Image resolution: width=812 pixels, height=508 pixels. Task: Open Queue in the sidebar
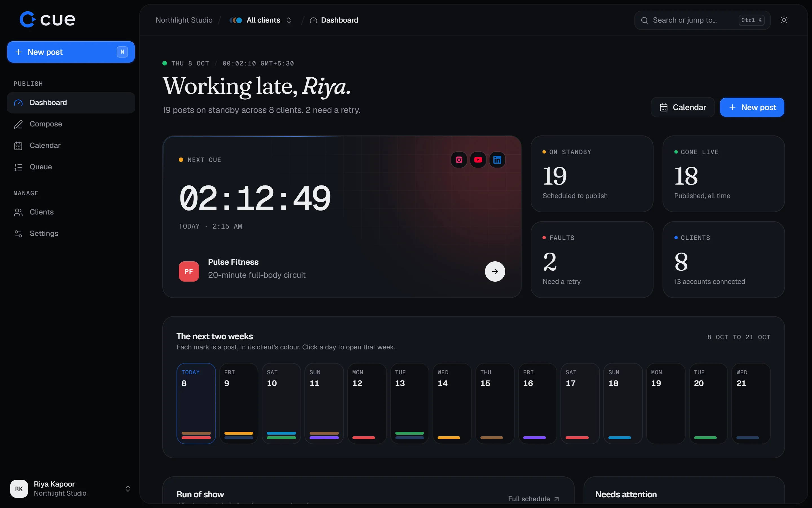(x=71, y=167)
